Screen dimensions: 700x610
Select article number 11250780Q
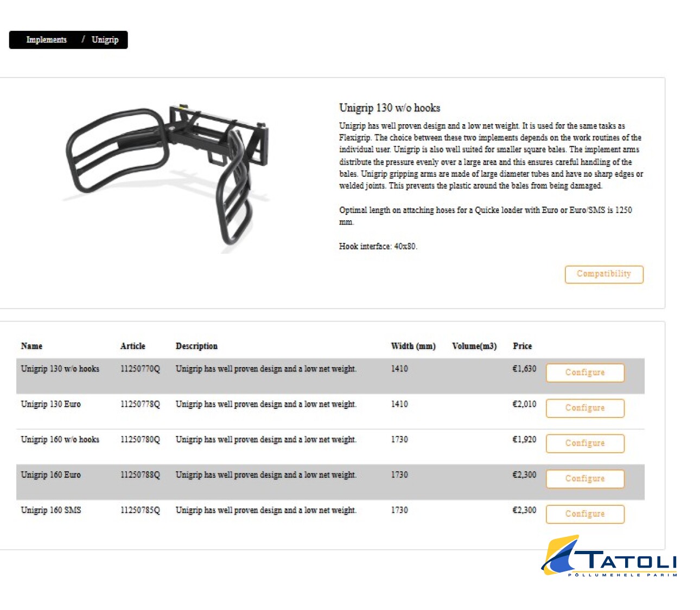pyautogui.click(x=140, y=439)
